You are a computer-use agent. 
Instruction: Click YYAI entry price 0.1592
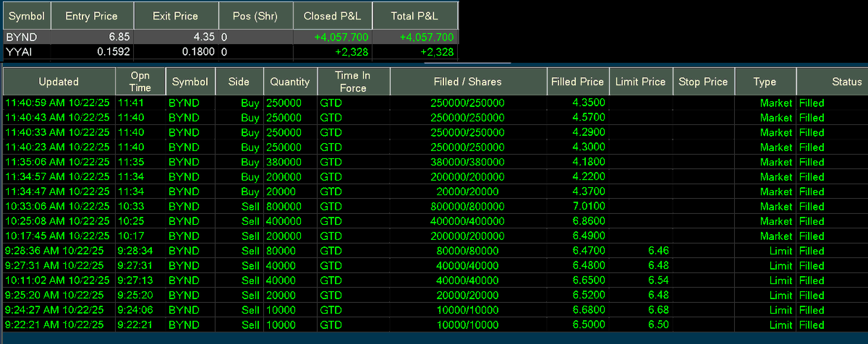(112, 51)
